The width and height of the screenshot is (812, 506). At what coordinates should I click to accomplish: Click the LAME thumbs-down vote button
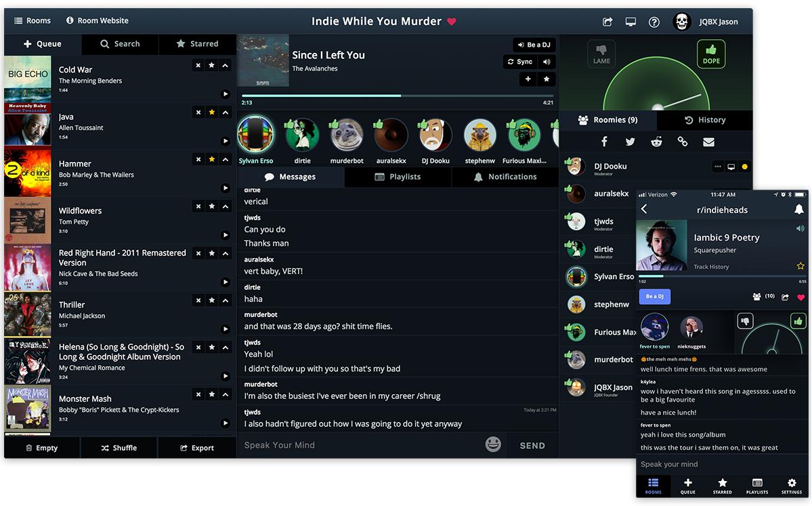601,54
